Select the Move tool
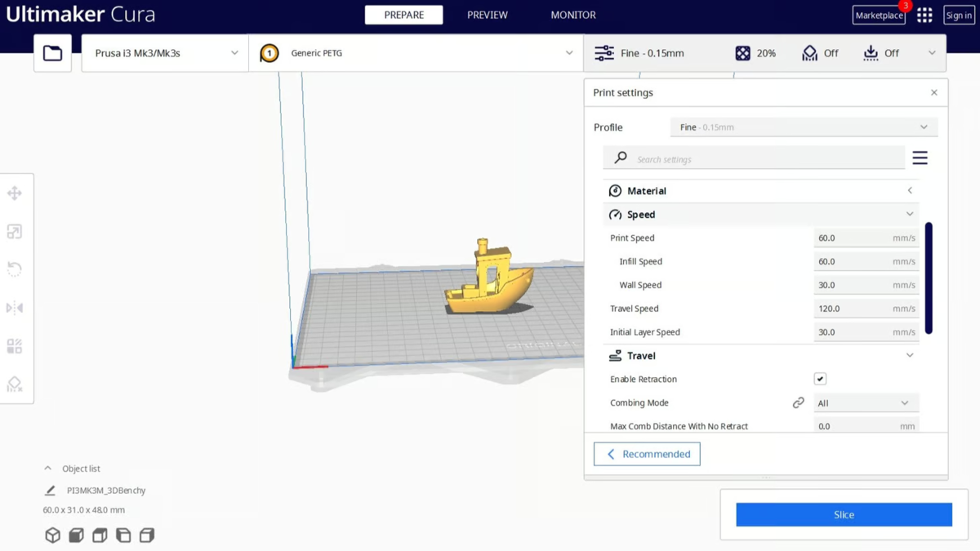Screen dimensions: 980x551 15,193
